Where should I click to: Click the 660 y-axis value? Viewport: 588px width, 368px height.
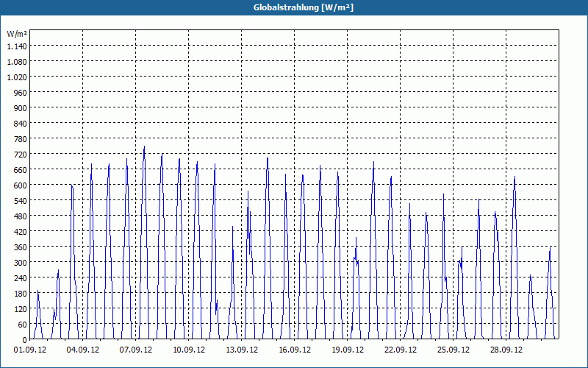[21, 170]
